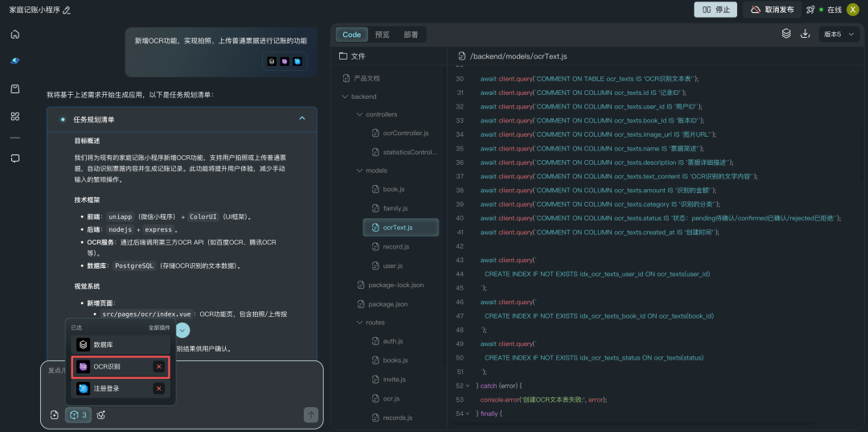Toggle the plugins button showing 3
868x432 pixels.
pyautogui.click(x=78, y=415)
